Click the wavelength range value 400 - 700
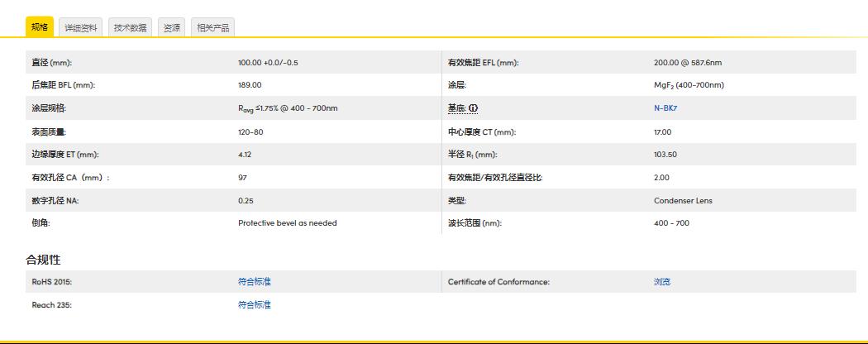868x344 pixels. click(671, 222)
